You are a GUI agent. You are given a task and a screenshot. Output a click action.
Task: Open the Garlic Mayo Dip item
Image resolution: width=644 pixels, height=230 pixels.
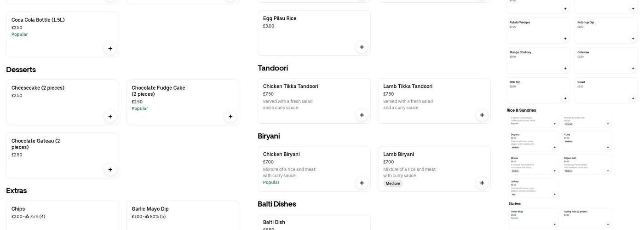(x=183, y=215)
